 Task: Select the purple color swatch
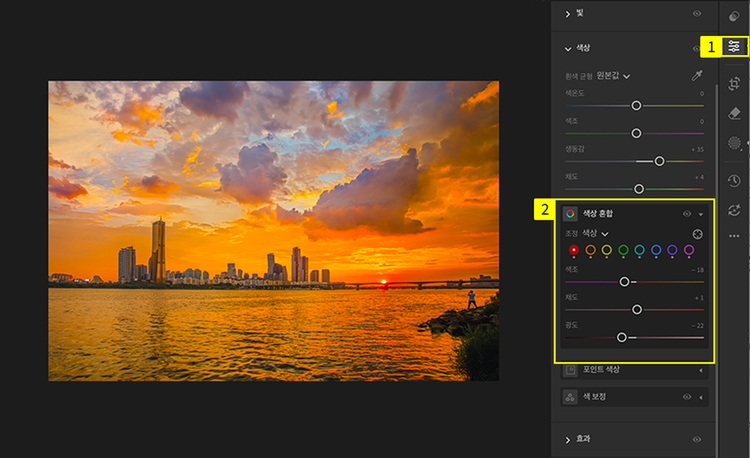point(672,250)
